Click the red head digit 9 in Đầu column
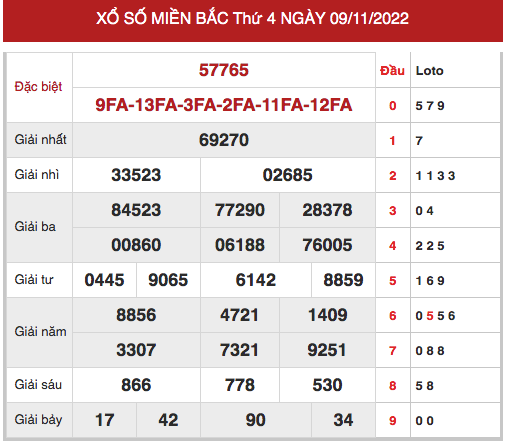This screenshot has height=444, width=506. 393,421
